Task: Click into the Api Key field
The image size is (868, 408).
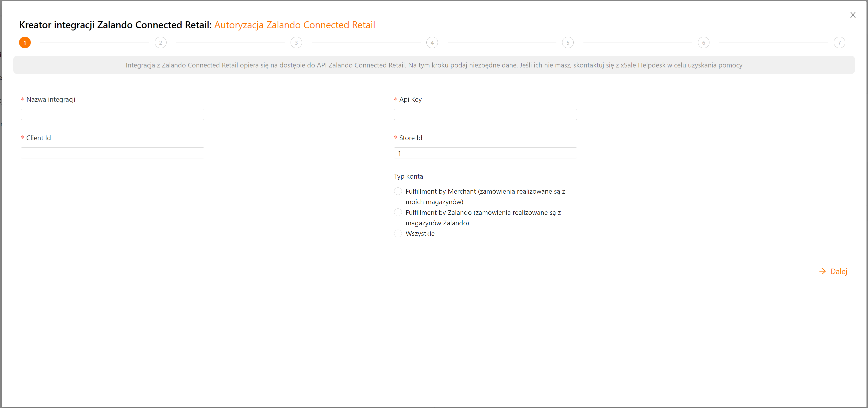Action: point(485,114)
